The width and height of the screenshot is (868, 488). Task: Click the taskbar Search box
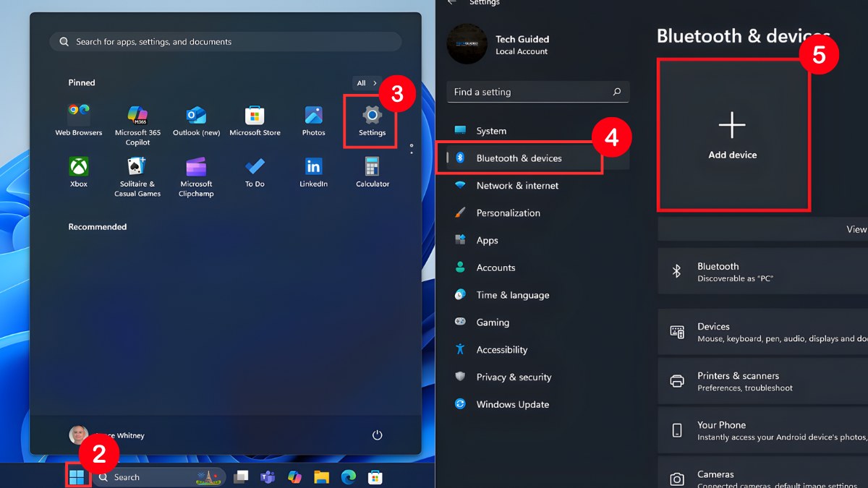pyautogui.click(x=160, y=477)
